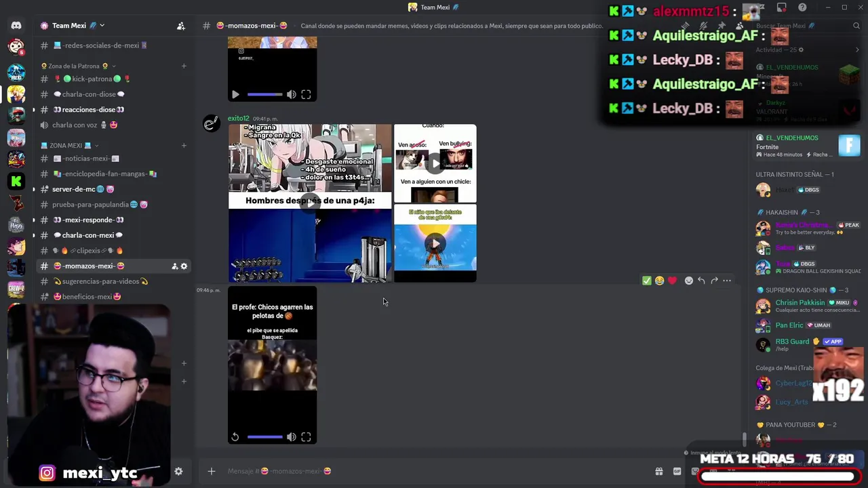Click username exito12 in chat
Image resolution: width=868 pixels, height=488 pixels.
(238, 119)
